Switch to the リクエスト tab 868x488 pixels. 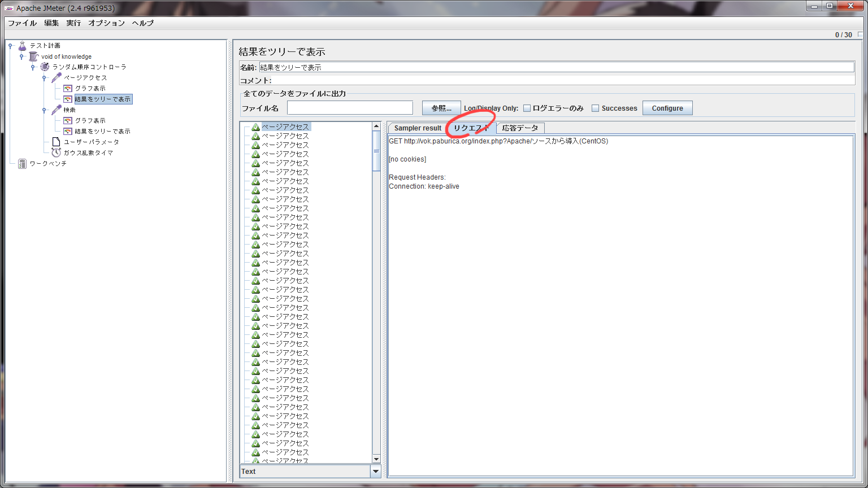[x=472, y=128]
